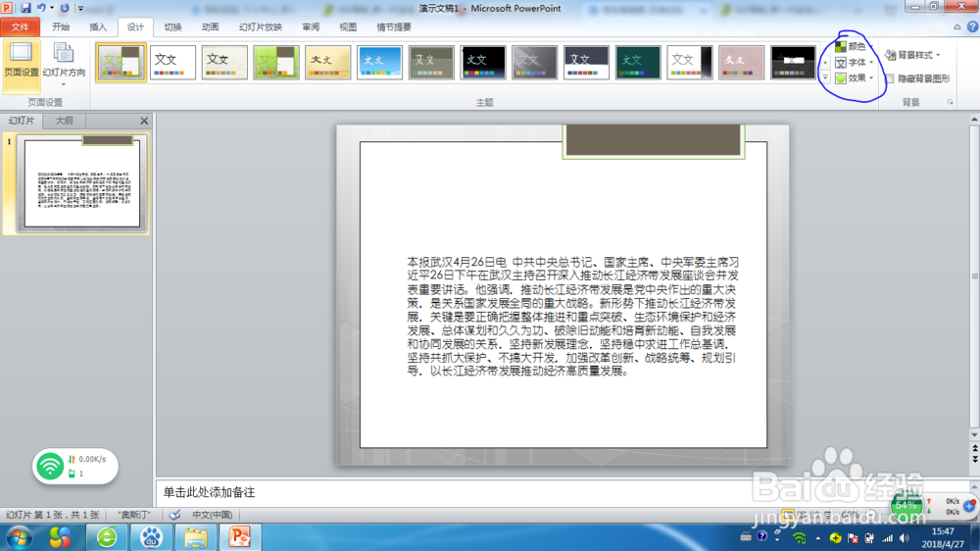The width and height of the screenshot is (980, 551).
Task: Apply the olive gray theme thumbnail
Action: point(431,63)
